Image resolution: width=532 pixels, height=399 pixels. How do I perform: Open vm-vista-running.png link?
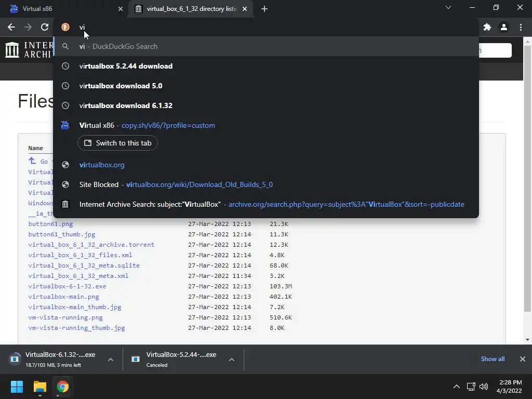click(65, 317)
